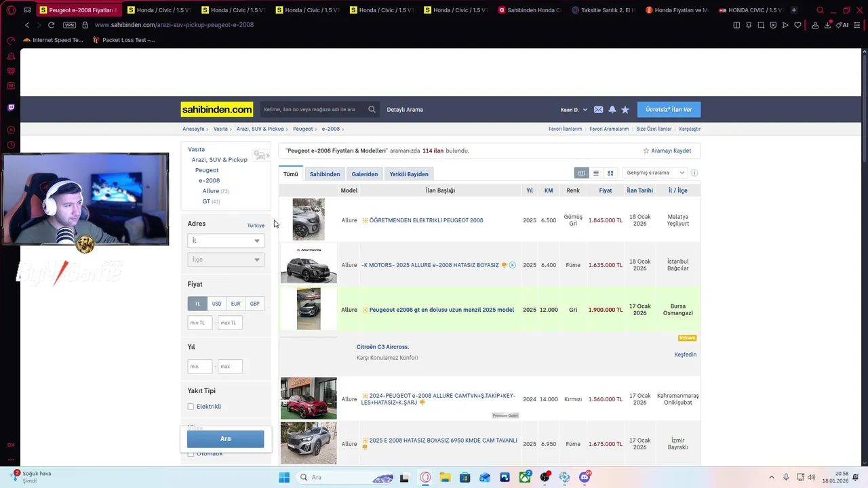The width and height of the screenshot is (868, 488).
Task: Sort listings by Fiyat column
Action: click(606, 190)
